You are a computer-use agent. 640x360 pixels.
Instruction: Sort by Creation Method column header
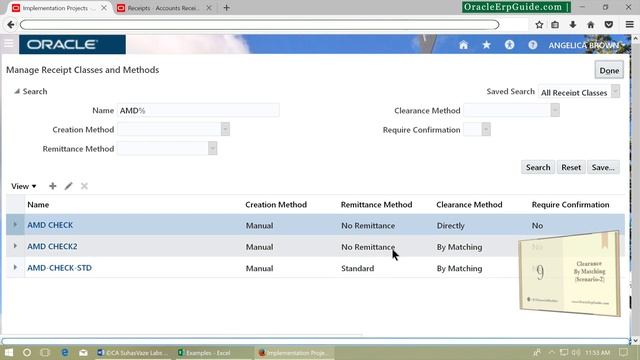pyautogui.click(x=276, y=204)
